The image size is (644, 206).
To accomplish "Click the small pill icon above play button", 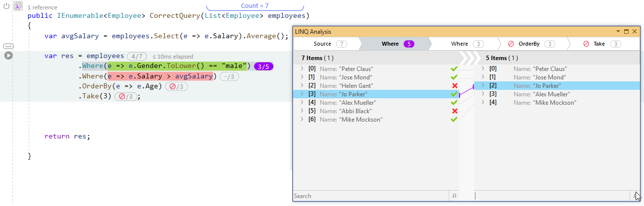I will (x=8, y=46).
